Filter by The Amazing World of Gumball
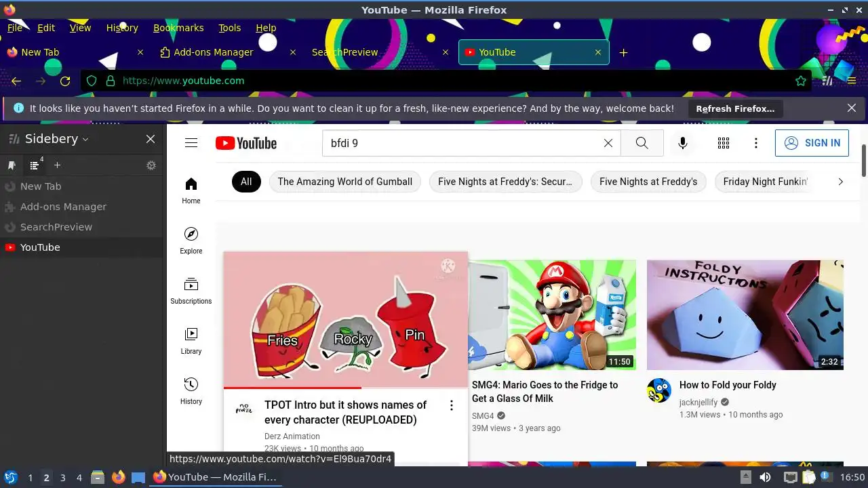The height and width of the screenshot is (488, 868). [345, 182]
